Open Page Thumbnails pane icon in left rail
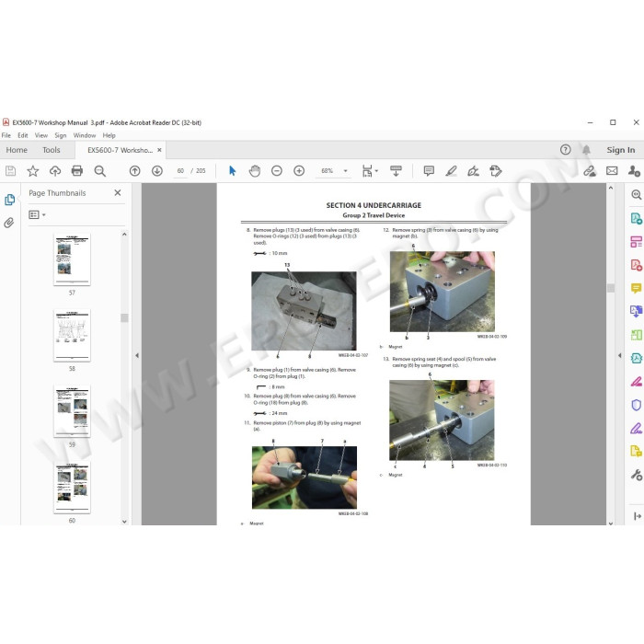Screen dimensions: 644x644 coord(9,200)
